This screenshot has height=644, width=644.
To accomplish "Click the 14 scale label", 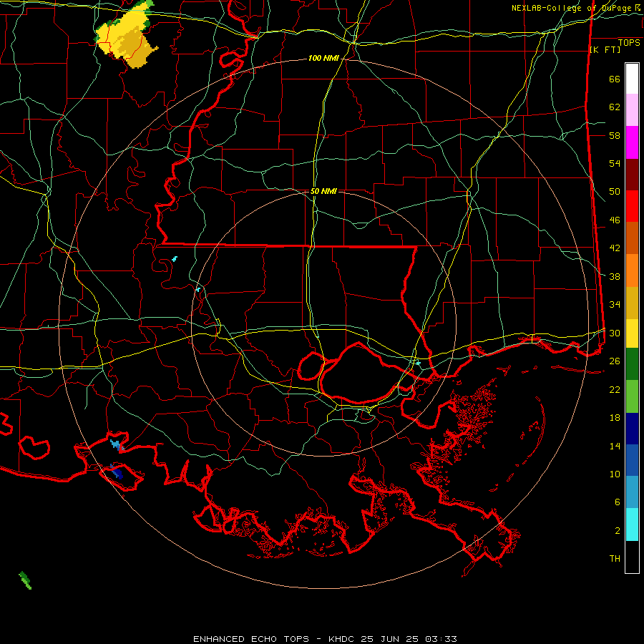I will [x=615, y=446].
